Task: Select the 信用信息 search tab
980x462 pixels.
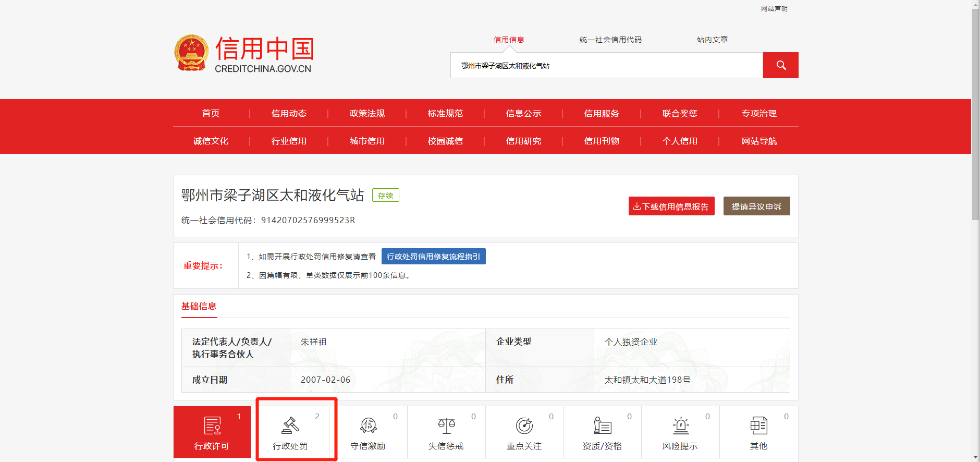Action: coord(509,40)
